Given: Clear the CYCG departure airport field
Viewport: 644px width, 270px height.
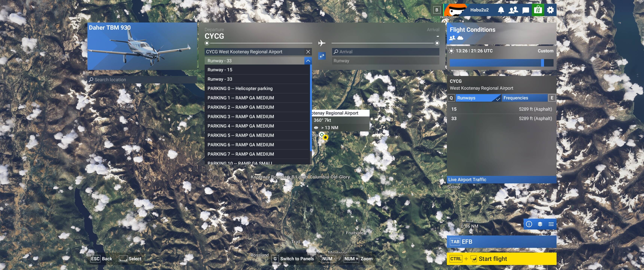Looking at the screenshot, I should tap(308, 52).
